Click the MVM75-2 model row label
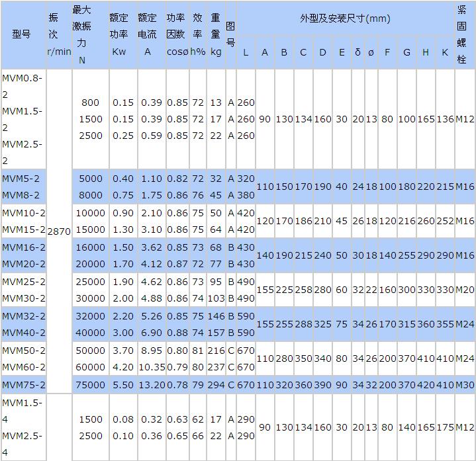 (x=24, y=384)
